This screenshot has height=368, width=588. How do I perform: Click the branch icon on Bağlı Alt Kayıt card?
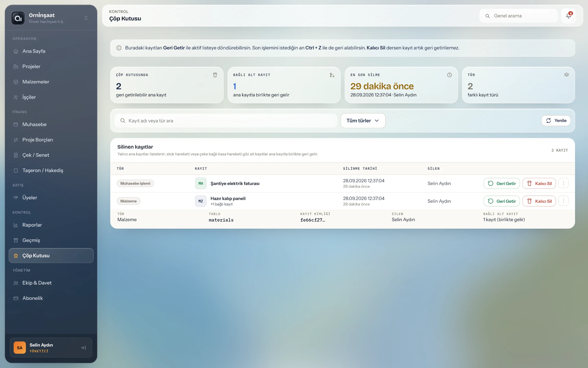332,75
